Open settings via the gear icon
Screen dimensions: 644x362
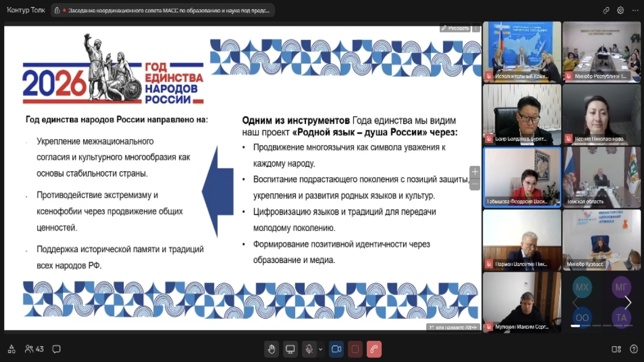pos(621,11)
